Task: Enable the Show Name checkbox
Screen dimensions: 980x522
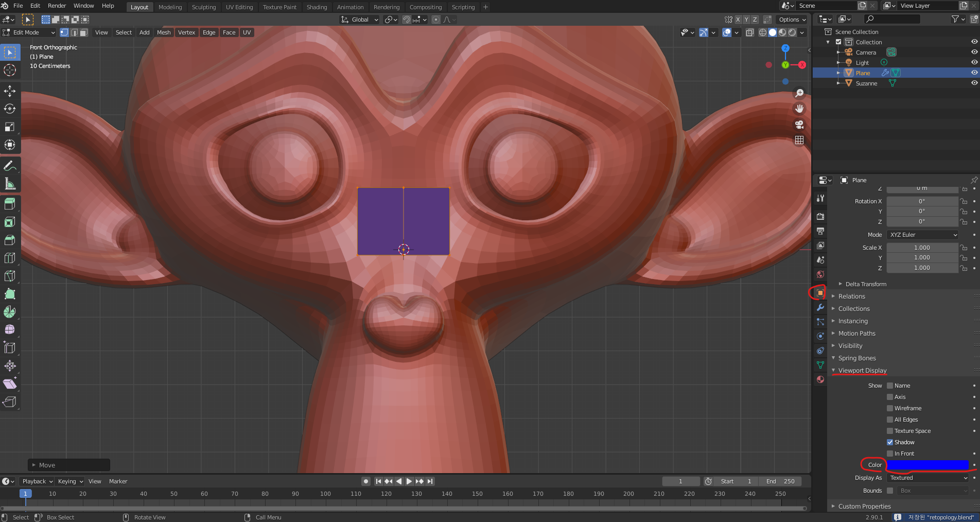Action: point(890,386)
